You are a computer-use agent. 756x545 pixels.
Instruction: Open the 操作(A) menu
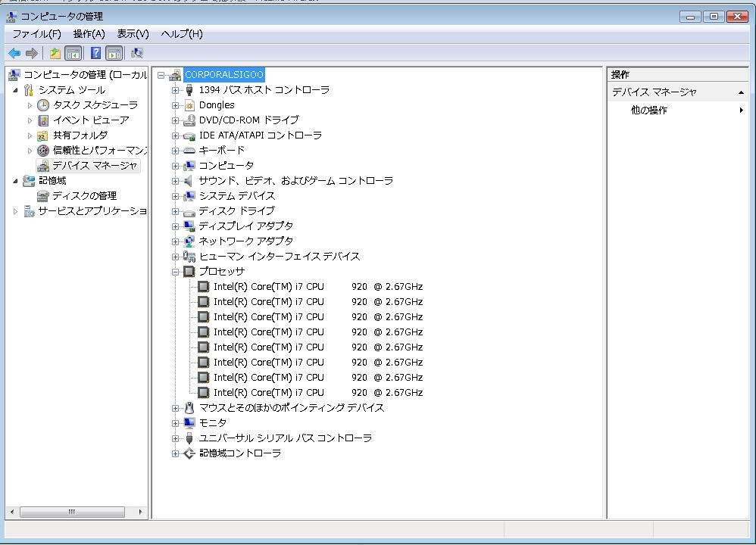click(x=89, y=34)
